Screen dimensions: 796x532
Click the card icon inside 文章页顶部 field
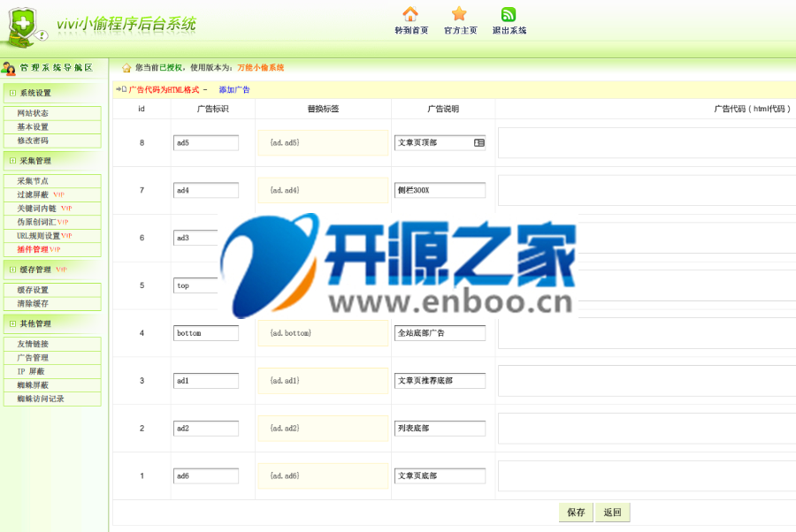[478, 143]
